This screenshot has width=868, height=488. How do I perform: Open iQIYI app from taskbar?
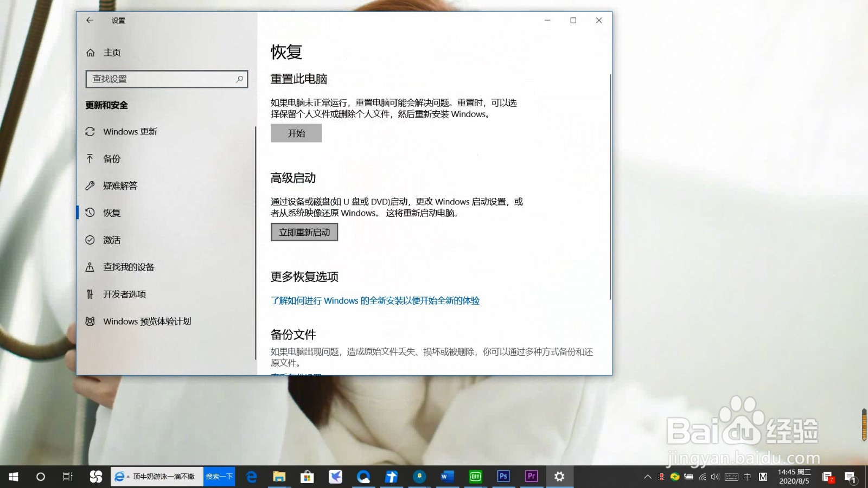pyautogui.click(x=475, y=477)
